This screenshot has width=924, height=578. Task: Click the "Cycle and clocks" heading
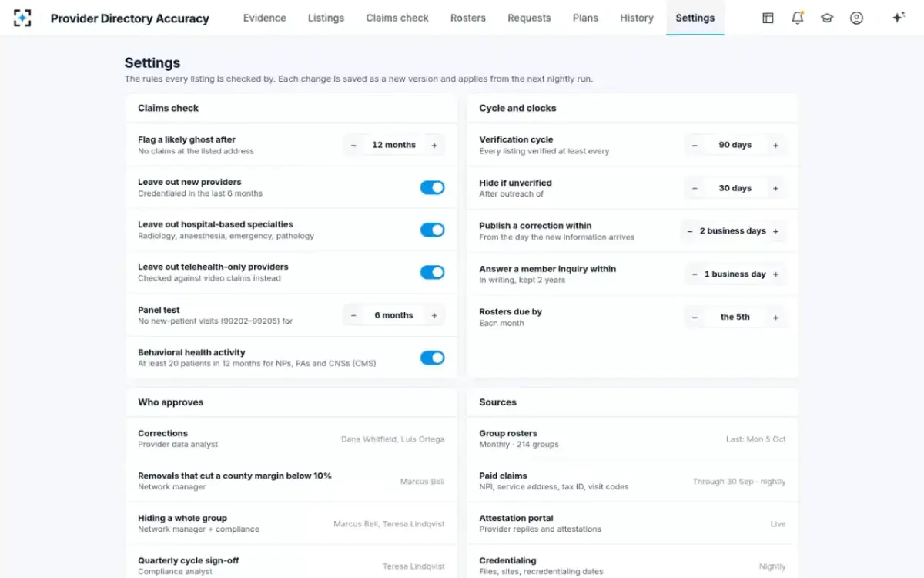pos(517,108)
